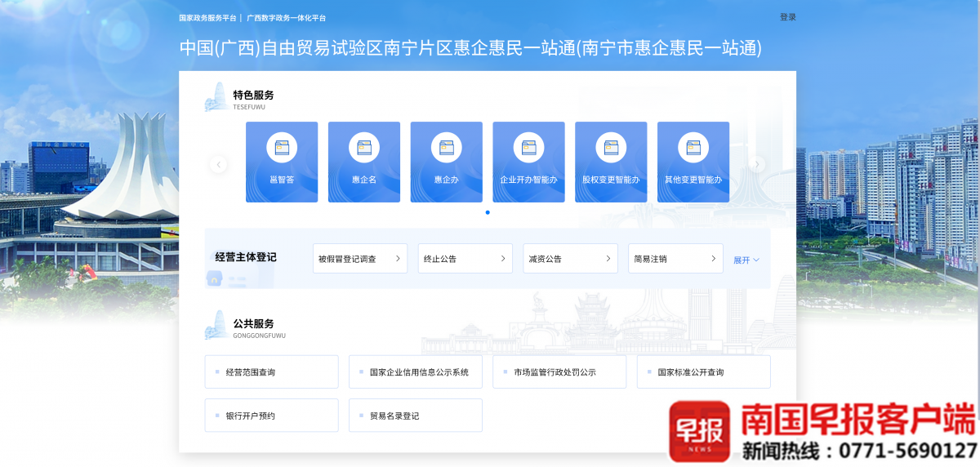Select the blue carousel page dot
Screen dimensions: 980x467
coord(488,212)
